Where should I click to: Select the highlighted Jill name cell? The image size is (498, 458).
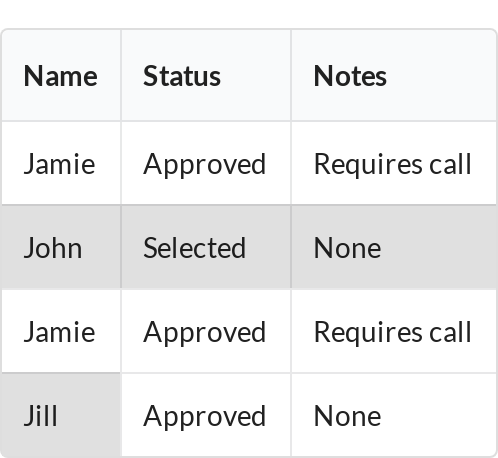point(61,415)
